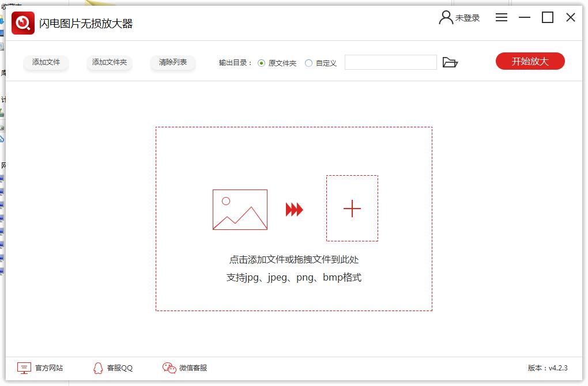Click the 添加文件 button
The width and height of the screenshot is (588, 386).
[46, 63]
